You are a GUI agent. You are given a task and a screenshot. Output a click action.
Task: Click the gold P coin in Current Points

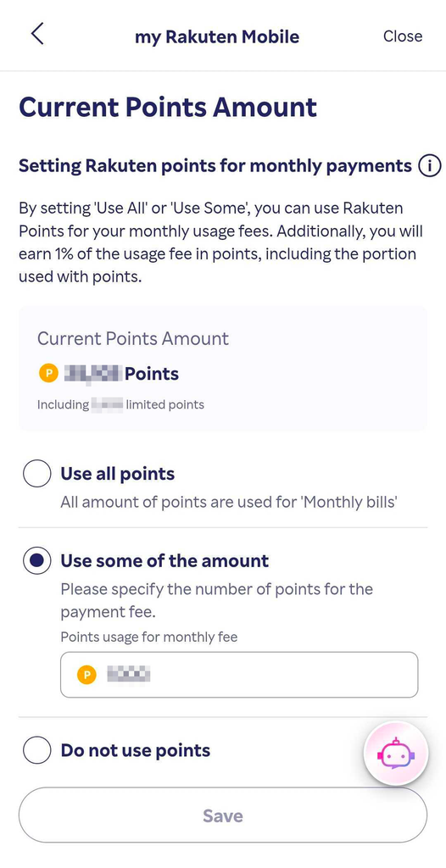point(48,374)
